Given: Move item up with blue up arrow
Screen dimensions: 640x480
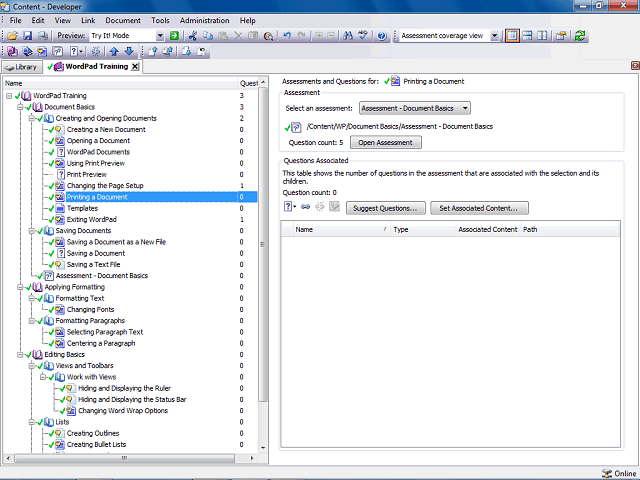Looking at the screenshot, I should click(114, 51).
